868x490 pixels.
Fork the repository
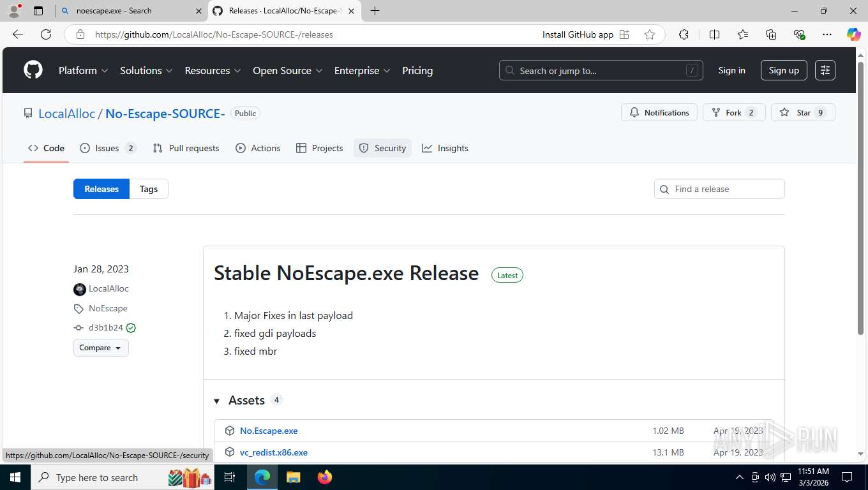pyautogui.click(x=734, y=112)
